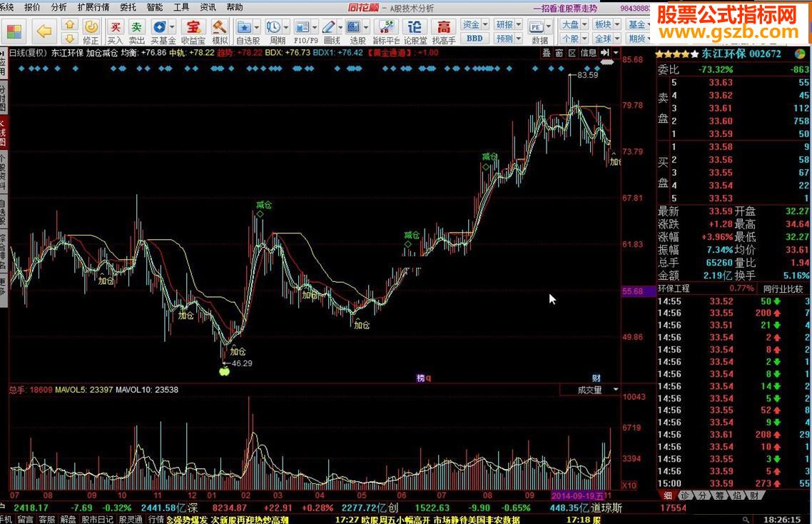Viewport: 812px width, 524px height.
Task: Open the 自选股 watchlist icon
Action: pos(244,27)
